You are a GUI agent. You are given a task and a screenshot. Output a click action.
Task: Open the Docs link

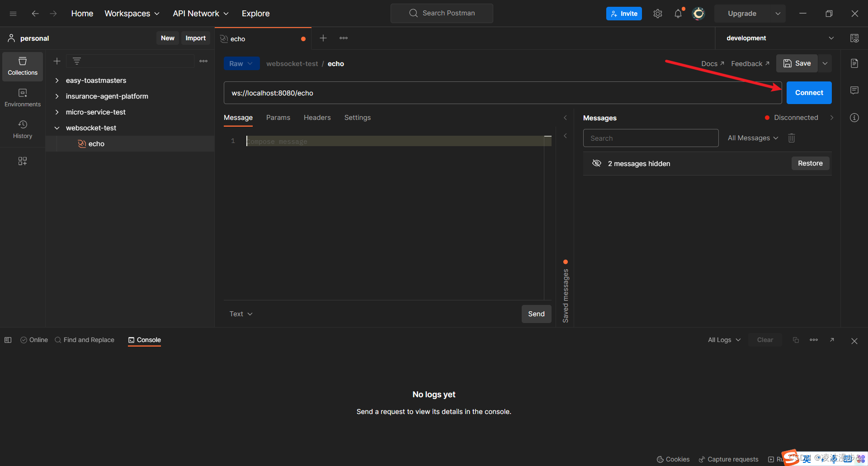[x=713, y=64]
